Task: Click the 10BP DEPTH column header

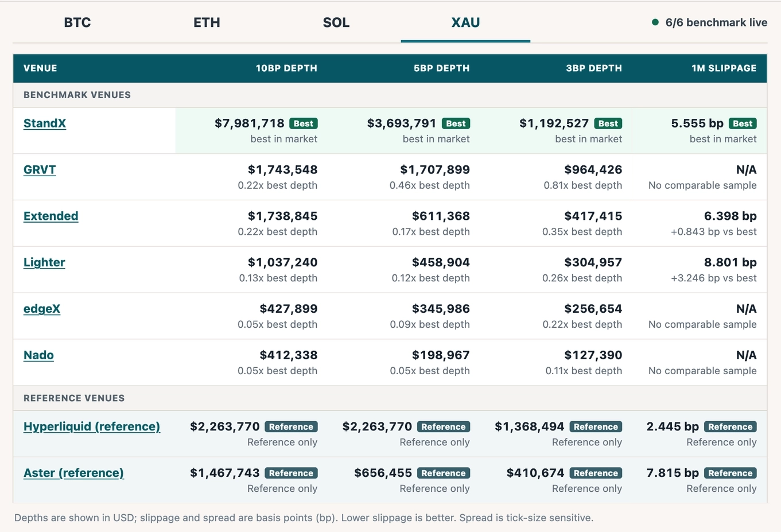Action: tap(286, 68)
